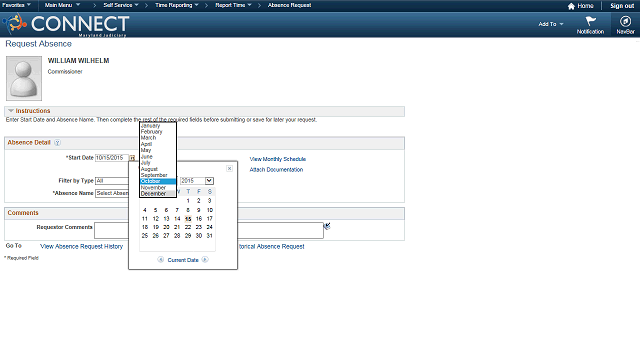This screenshot has width=640, height=360.
Task: Open the NavBar compass icon
Action: 625,21
